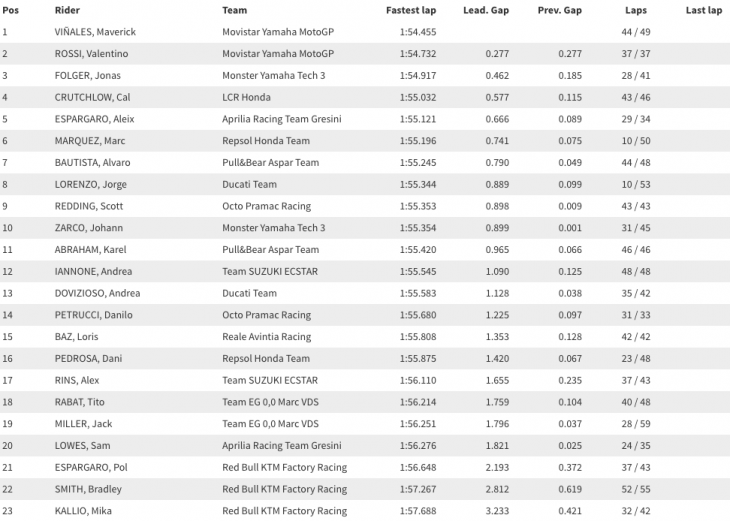Click the Last lap column header
This screenshot has width=730, height=521.
tap(703, 11)
